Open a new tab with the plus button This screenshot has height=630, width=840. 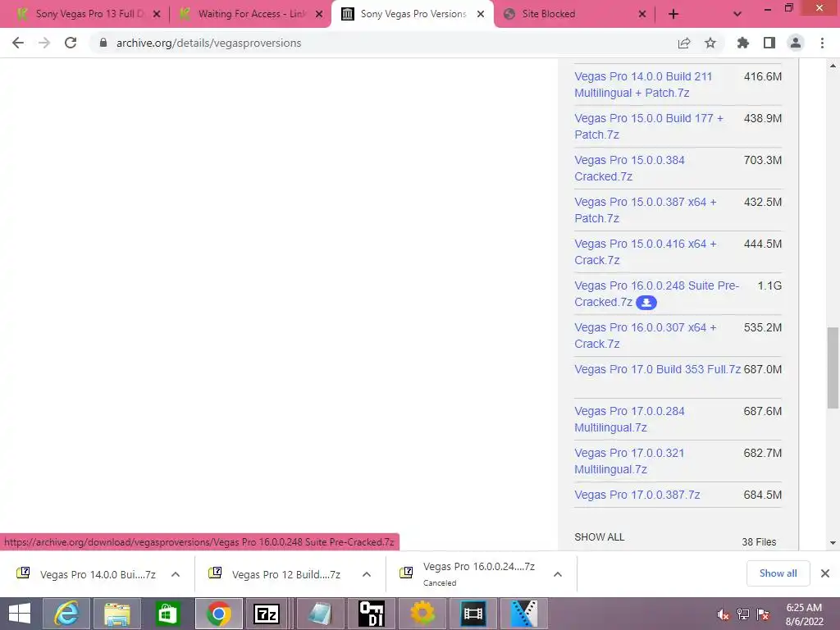coord(673,15)
